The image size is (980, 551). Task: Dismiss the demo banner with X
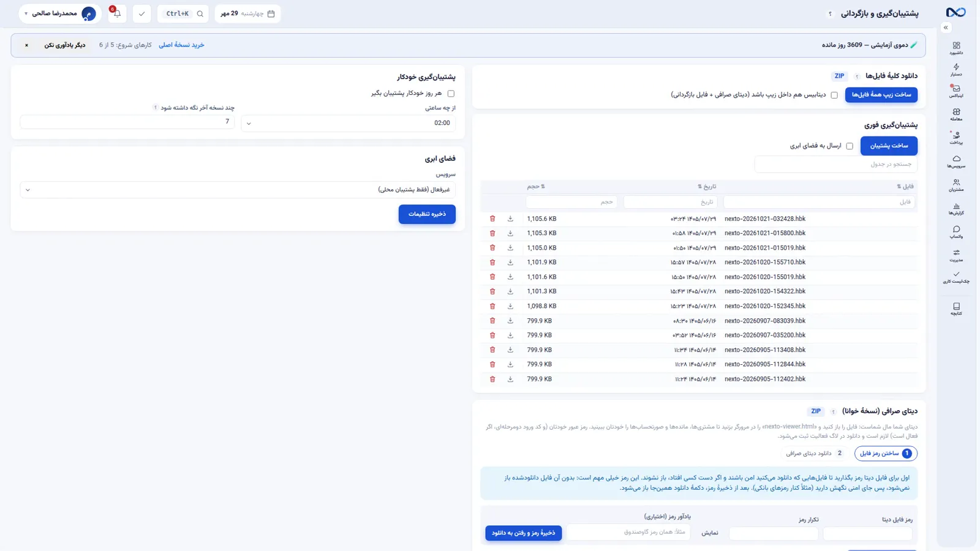[x=26, y=45]
